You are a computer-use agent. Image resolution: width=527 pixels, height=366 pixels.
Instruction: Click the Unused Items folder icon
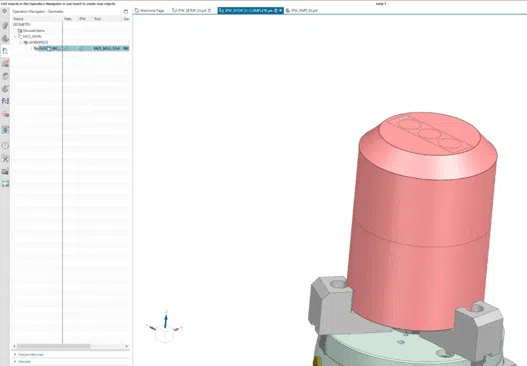pos(20,31)
